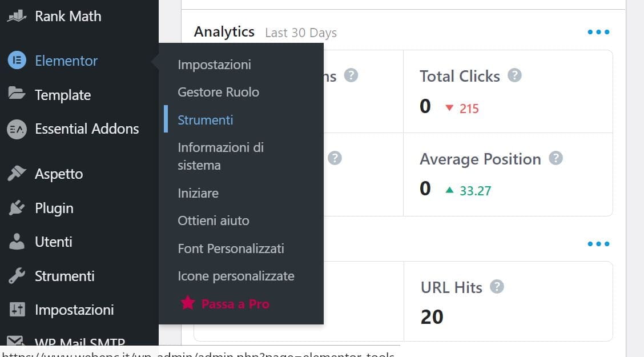This screenshot has height=357, width=644.
Task: Click the help icon beside URL Hits
Action: click(497, 287)
